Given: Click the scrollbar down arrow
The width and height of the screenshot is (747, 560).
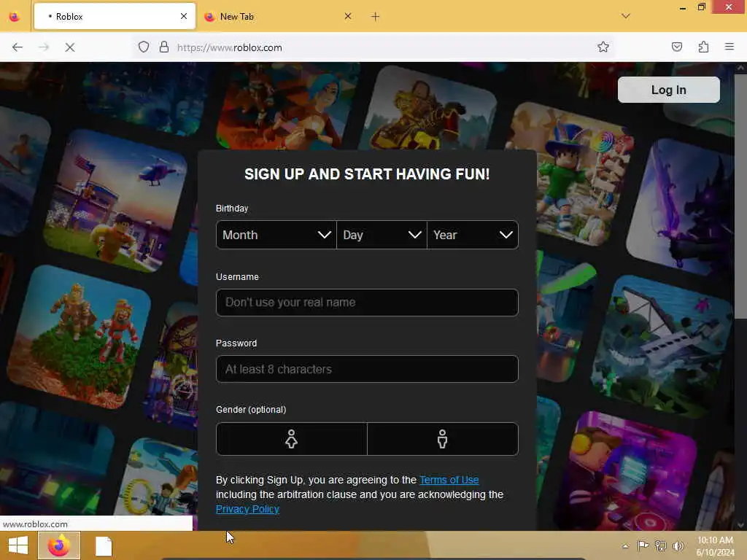Looking at the screenshot, I should [x=740, y=525].
